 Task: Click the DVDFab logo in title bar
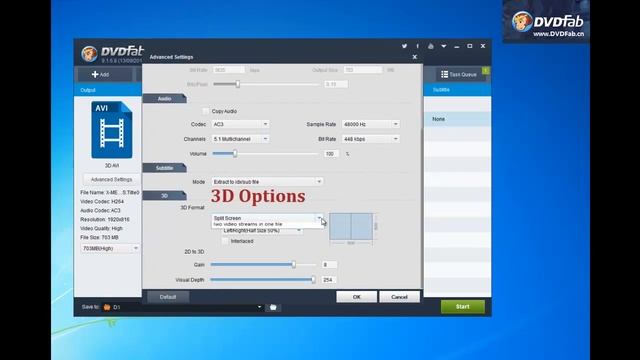pyautogui.click(x=112, y=53)
